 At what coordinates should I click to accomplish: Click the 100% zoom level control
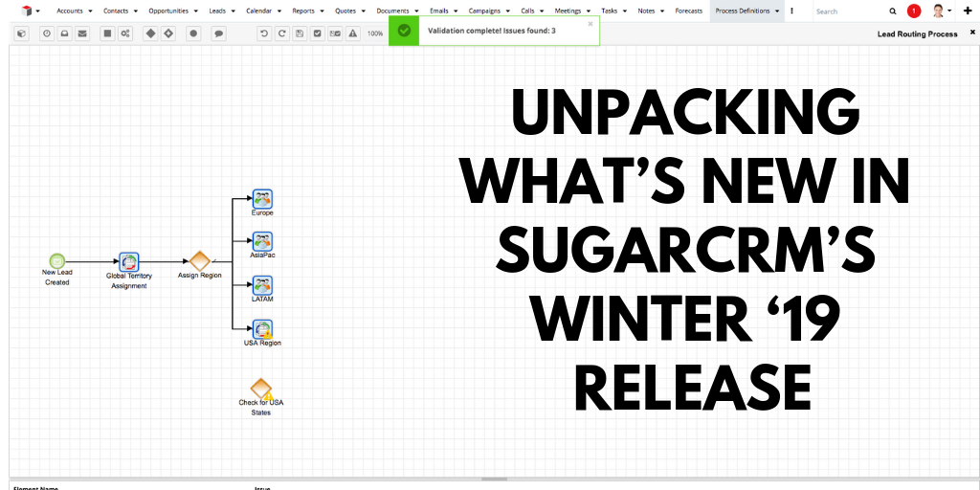coord(375,33)
